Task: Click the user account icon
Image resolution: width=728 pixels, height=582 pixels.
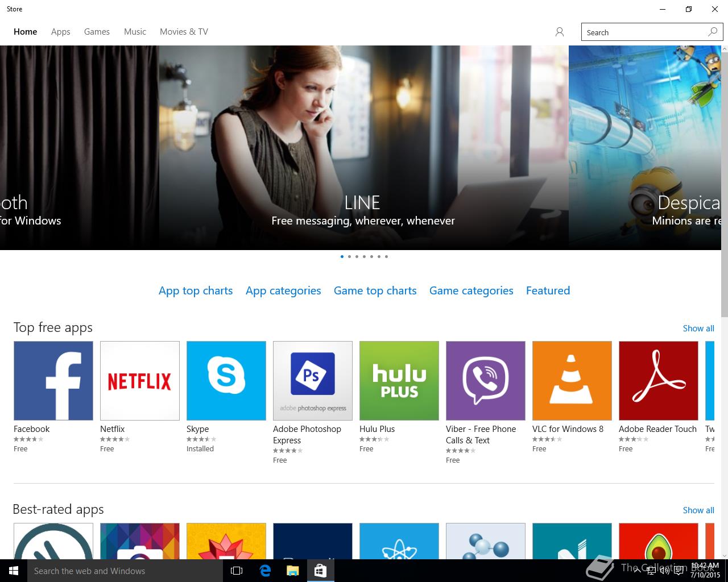Action: [x=560, y=32]
